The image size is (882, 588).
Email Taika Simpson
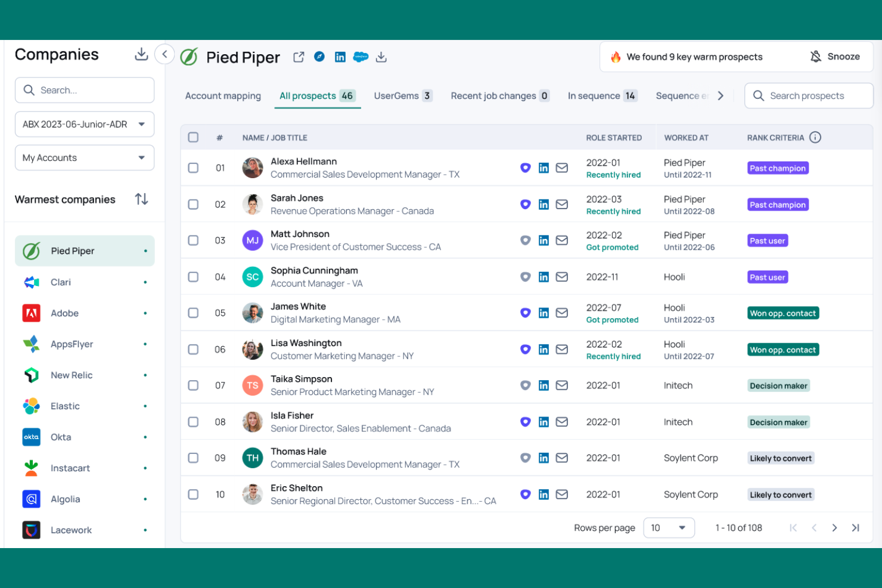point(562,385)
